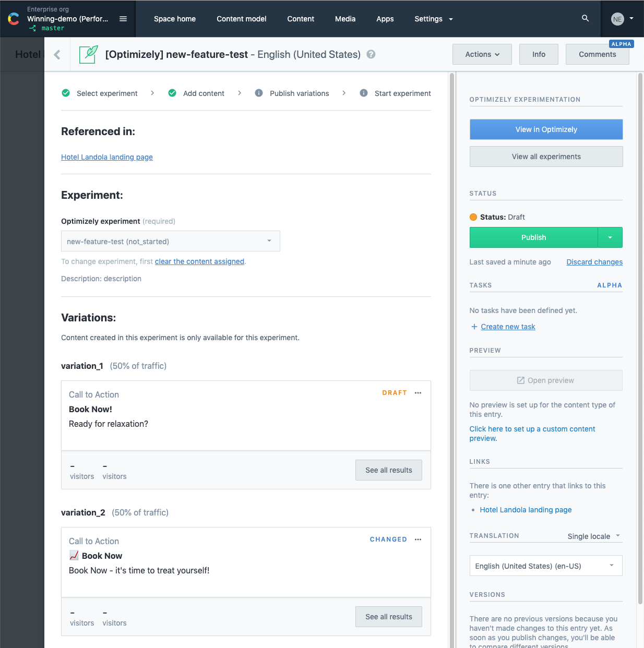Switch to Comments tab

point(598,54)
